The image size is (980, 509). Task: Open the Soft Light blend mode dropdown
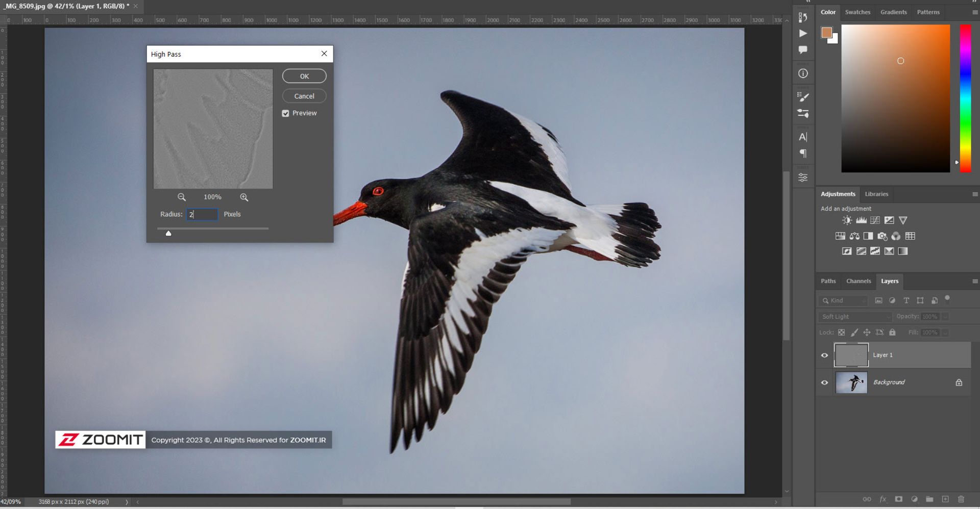[x=855, y=317]
